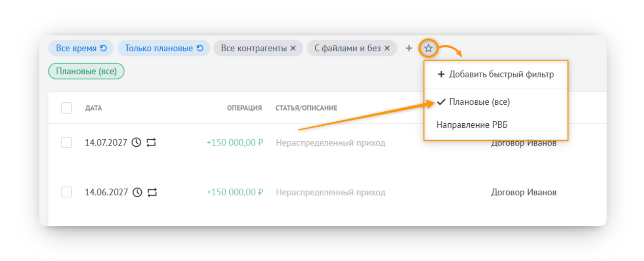
Task: Click clock icon on 14.06.2027 row
Action: click(137, 192)
